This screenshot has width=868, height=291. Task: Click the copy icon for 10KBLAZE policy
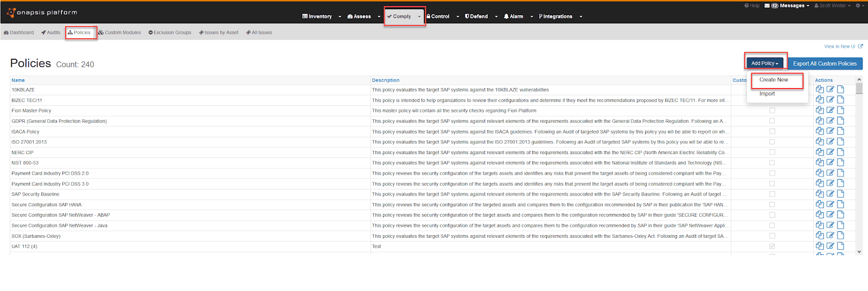click(x=820, y=90)
